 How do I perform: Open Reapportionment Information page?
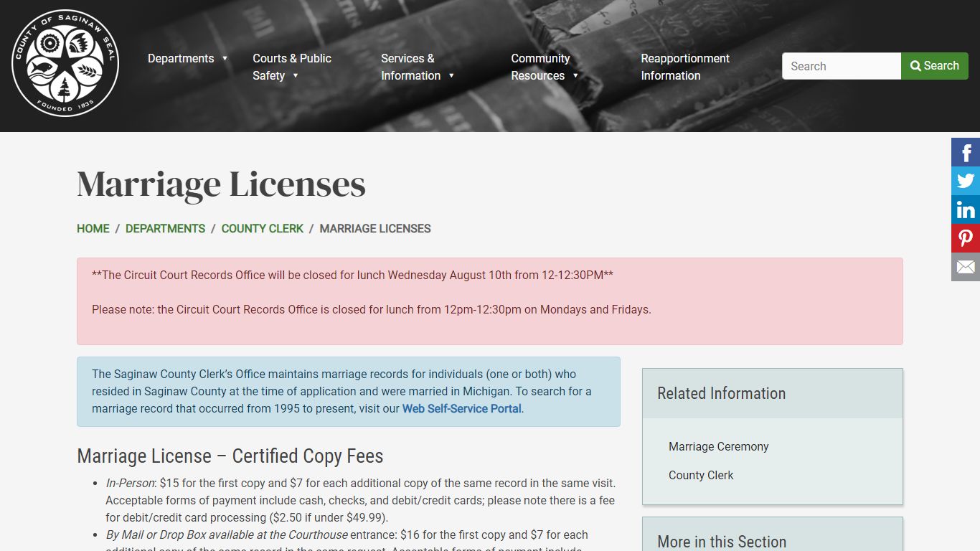point(685,67)
